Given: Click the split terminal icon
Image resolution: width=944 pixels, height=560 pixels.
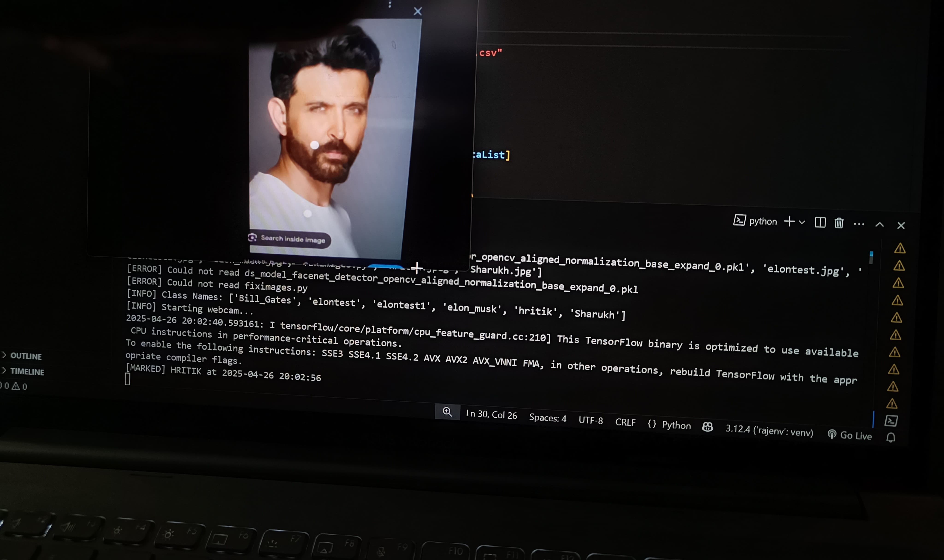Looking at the screenshot, I should click(x=820, y=222).
